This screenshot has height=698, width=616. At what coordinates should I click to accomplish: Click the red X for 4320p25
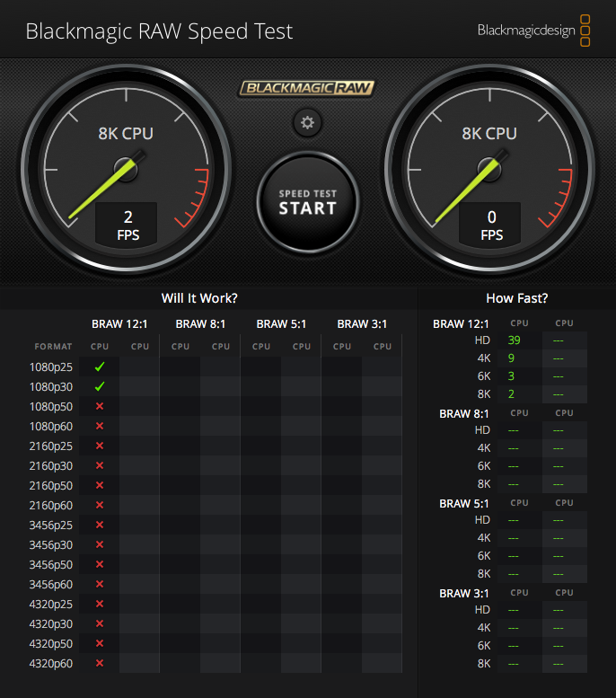pyautogui.click(x=100, y=604)
